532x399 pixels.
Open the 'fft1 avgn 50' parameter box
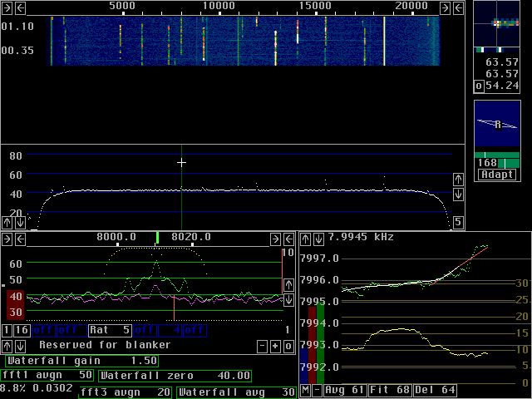point(47,375)
